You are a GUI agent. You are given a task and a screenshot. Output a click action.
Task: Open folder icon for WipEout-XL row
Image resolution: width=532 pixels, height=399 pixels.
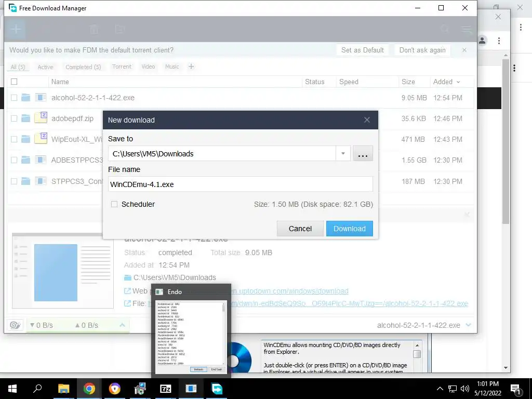point(26,139)
